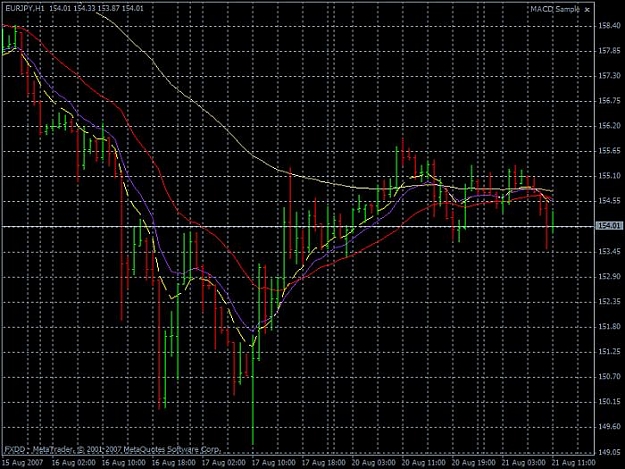Click the 157.30 price axis label
This screenshot has width=625, height=469.
(610, 76)
